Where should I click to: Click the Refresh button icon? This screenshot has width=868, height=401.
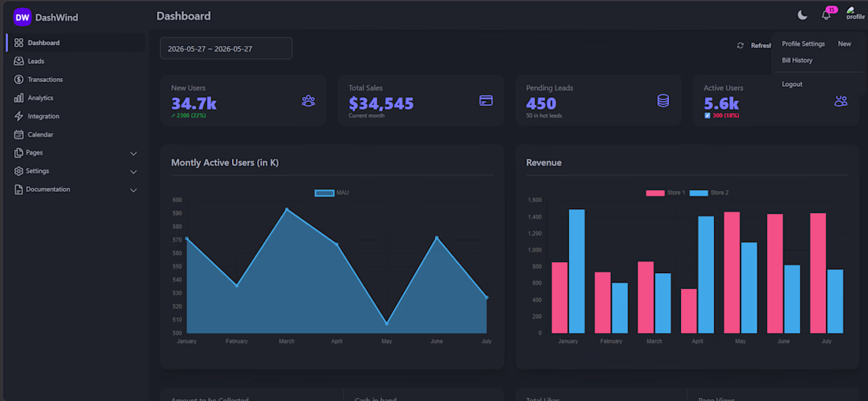coord(740,46)
